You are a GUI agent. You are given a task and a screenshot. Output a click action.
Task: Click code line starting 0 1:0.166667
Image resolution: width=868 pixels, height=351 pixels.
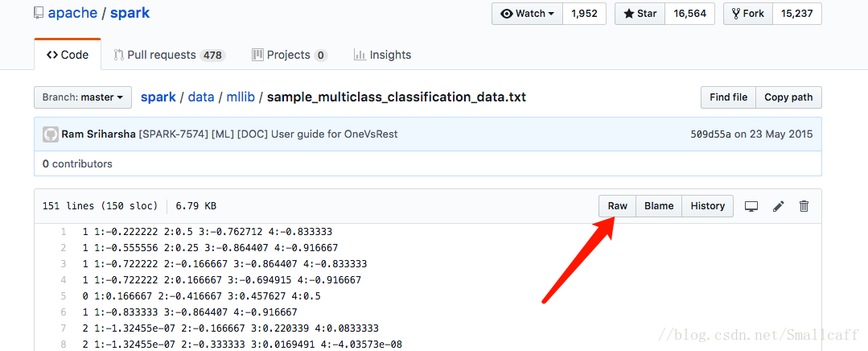201,296
